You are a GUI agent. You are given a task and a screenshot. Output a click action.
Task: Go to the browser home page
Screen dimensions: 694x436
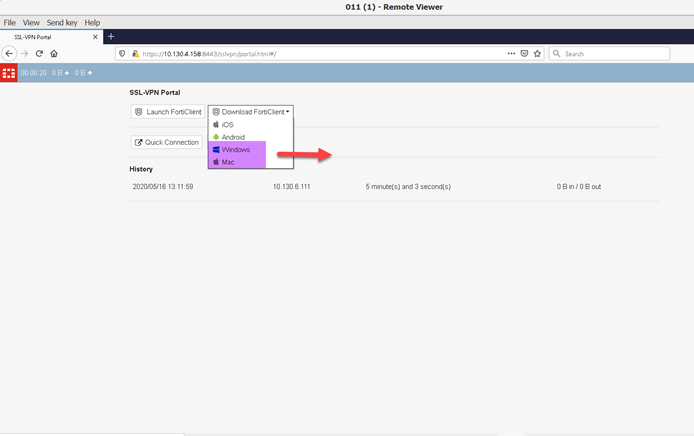(x=54, y=54)
